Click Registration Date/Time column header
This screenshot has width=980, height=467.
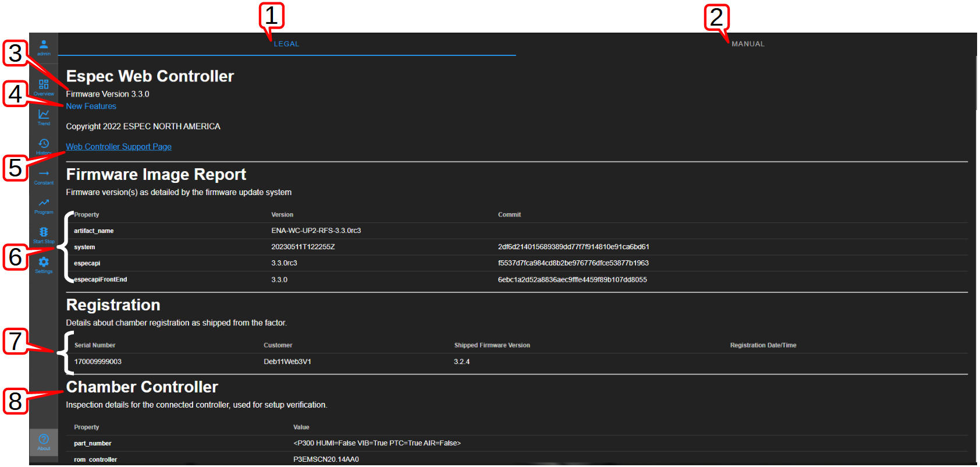click(x=763, y=345)
